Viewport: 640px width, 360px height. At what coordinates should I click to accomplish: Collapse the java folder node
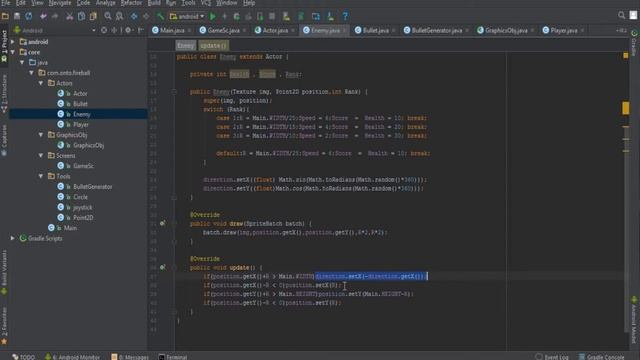[x=22, y=62]
